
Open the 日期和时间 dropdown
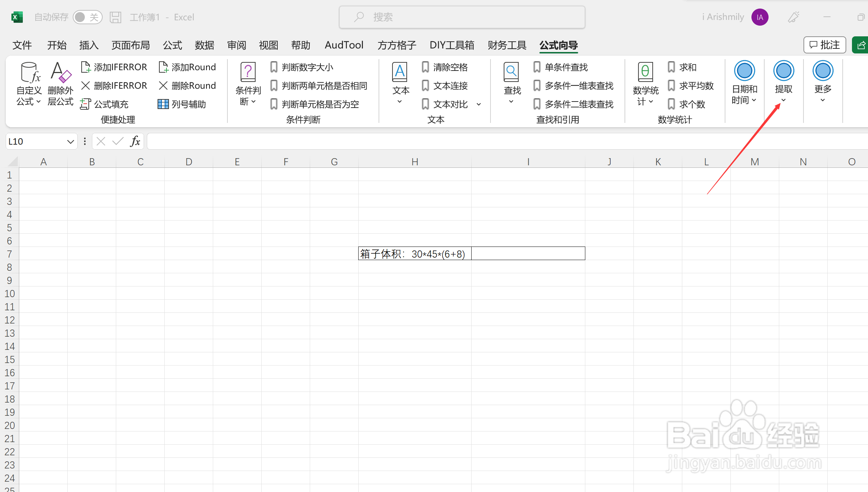tap(744, 83)
